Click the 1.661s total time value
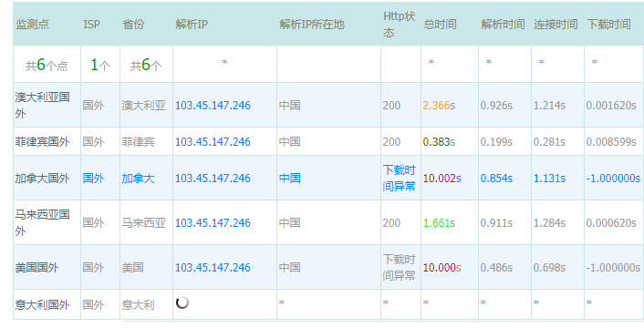This screenshot has height=328, width=644. click(439, 223)
